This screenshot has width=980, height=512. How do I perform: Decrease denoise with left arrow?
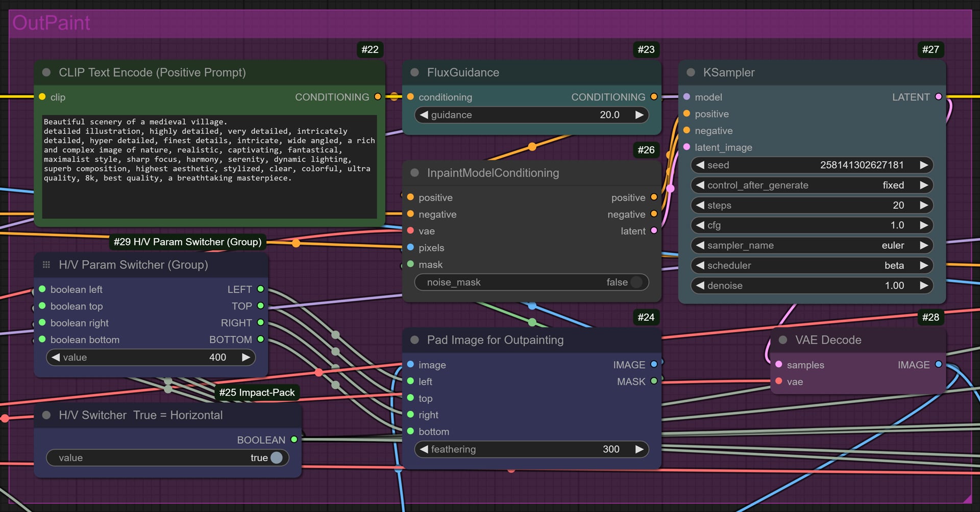pyautogui.click(x=700, y=286)
